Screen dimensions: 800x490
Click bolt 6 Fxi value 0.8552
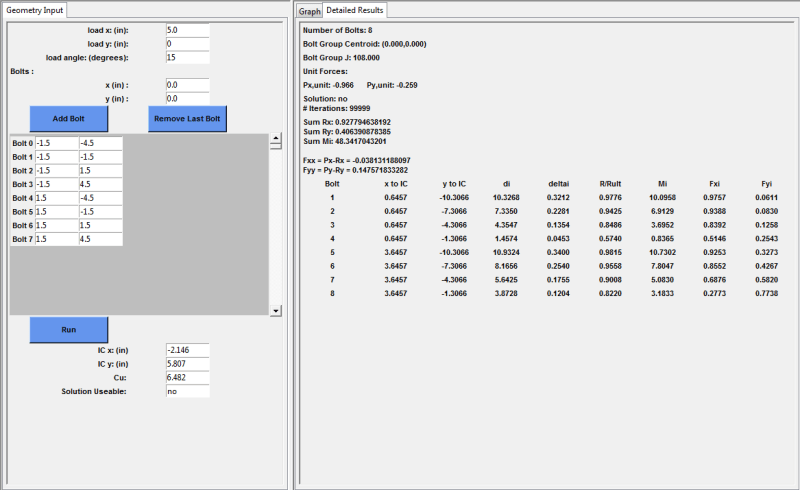click(x=714, y=266)
